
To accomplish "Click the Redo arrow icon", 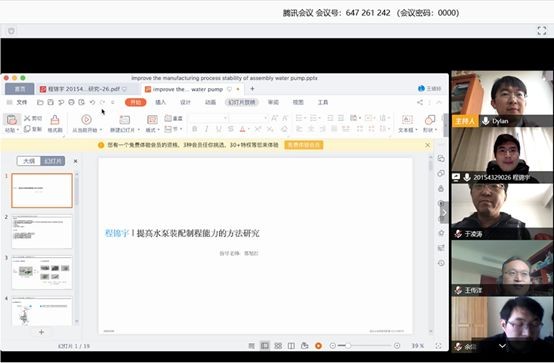I will coord(102,102).
